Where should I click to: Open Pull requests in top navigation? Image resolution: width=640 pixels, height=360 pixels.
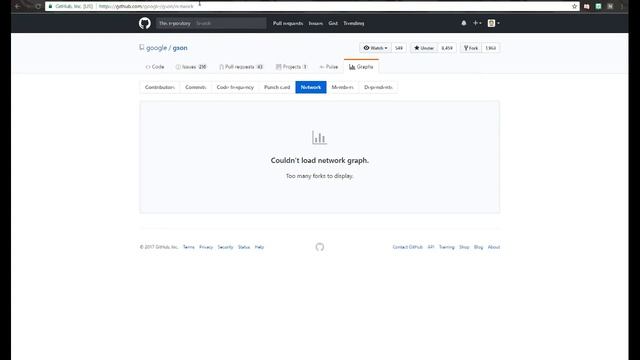pyautogui.click(x=288, y=23)
